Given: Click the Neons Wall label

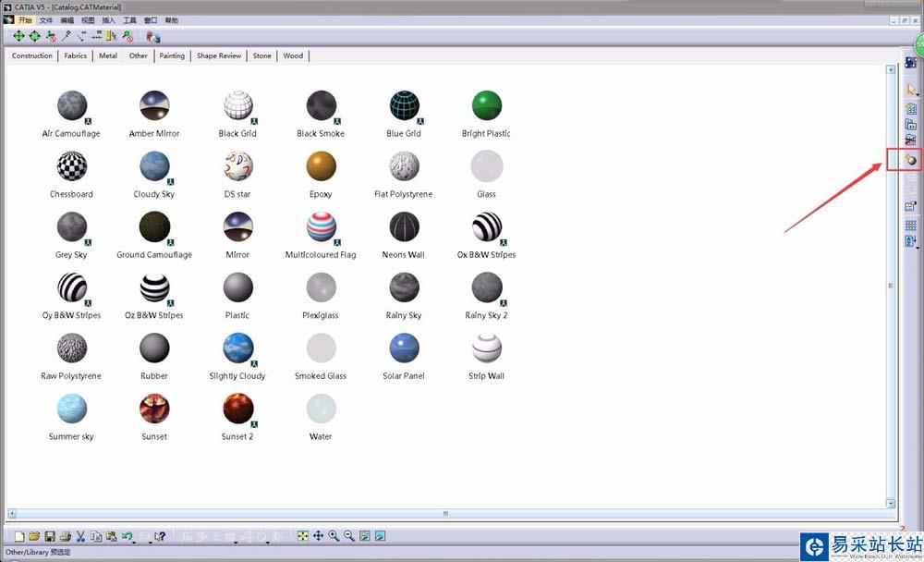Looking at the screenshot, I should coord(403,255).
